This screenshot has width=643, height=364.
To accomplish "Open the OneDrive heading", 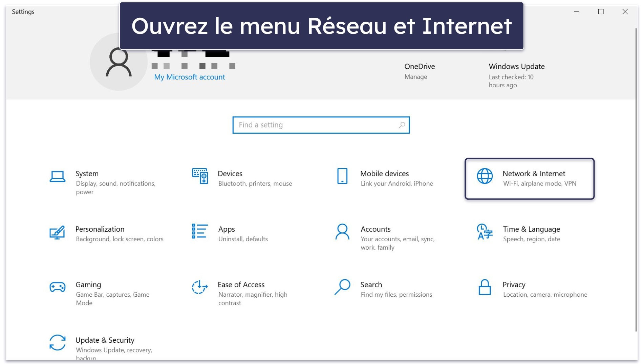I will click(420, 67).
